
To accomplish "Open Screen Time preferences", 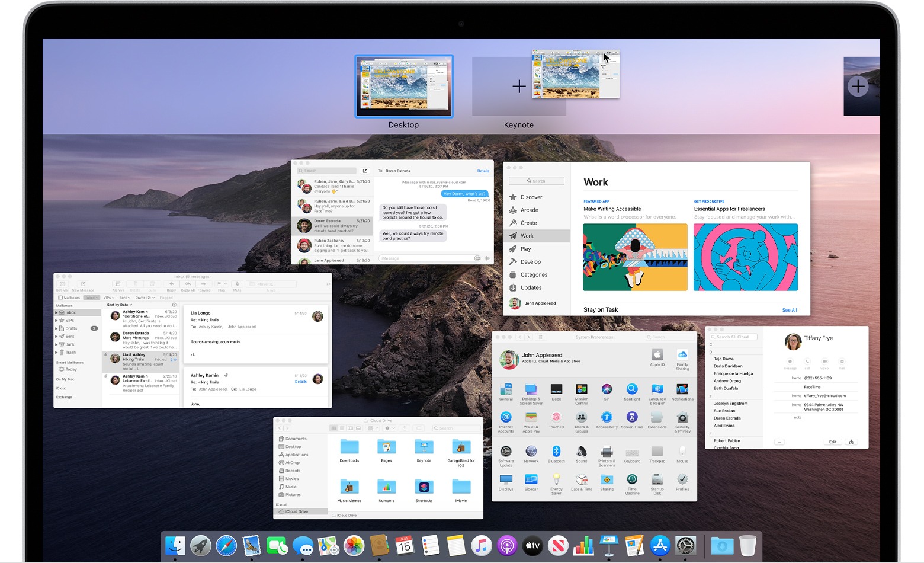I will (632, 418).
